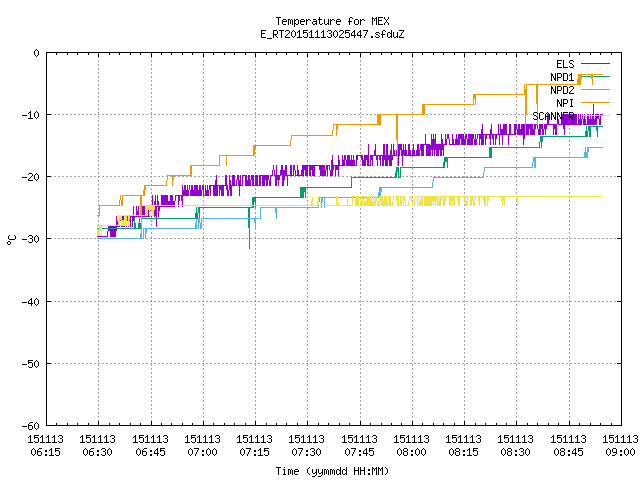Click the orange NPI downward spike before 08:00
The height and width of the screenshot is (480, 640).
[x=397, y=141]
